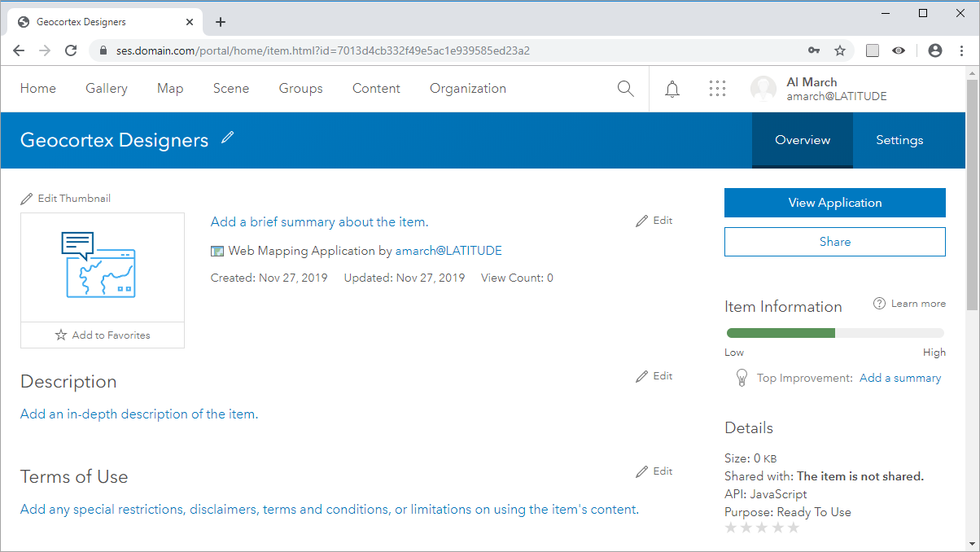The height and width of the screenshot is (552, 980).
Task: Switch to the Overview tab
Action: click(x=803, y=140)
